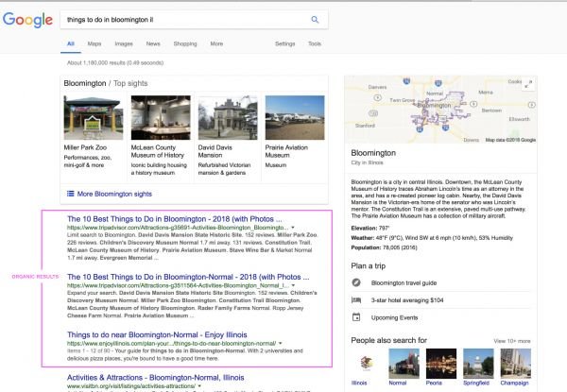Switch to the Maps tab
This screenshot has width=567, height=392.
click(94, 43)
